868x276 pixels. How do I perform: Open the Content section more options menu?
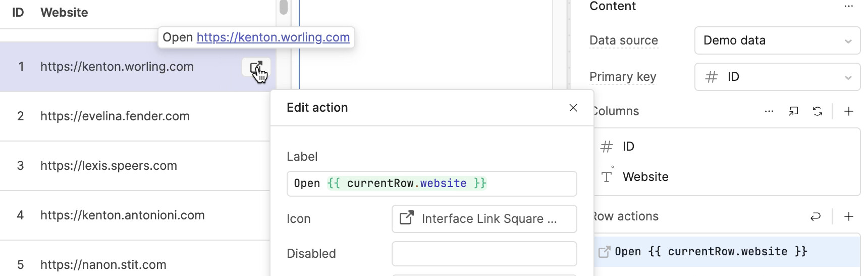point(848,7)
